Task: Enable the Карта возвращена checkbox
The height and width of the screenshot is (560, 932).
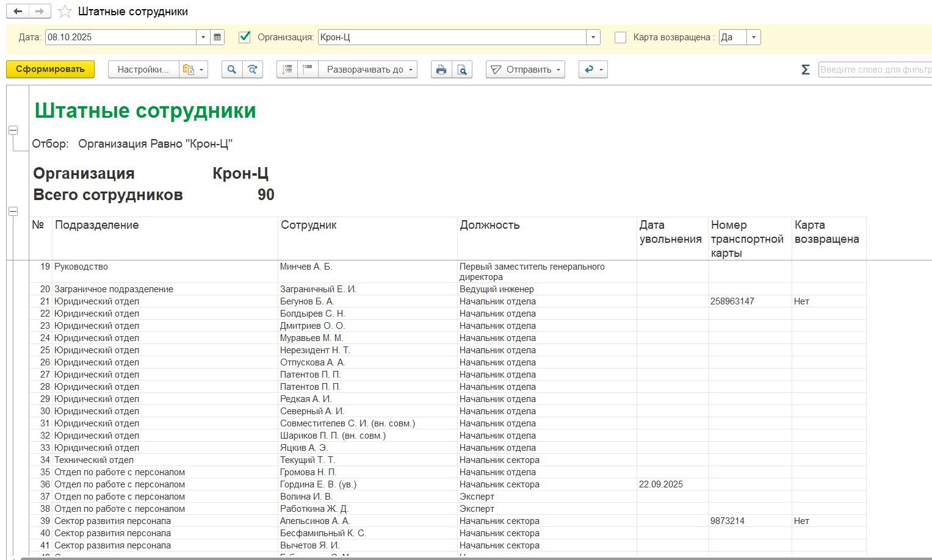Action: tap(620, 37)
